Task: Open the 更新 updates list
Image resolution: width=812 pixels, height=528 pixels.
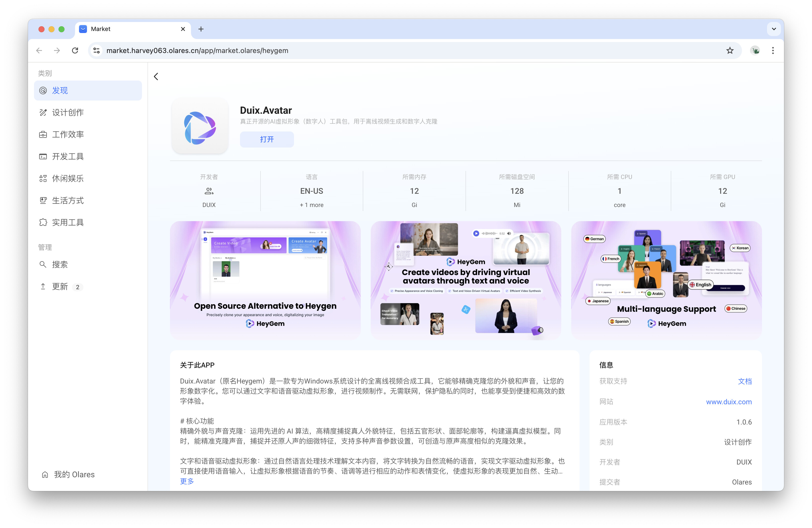Action: (60, 286)
